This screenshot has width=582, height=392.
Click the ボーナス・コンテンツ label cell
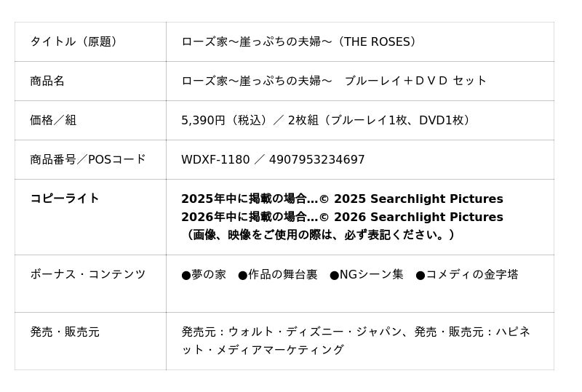point(88,274)
